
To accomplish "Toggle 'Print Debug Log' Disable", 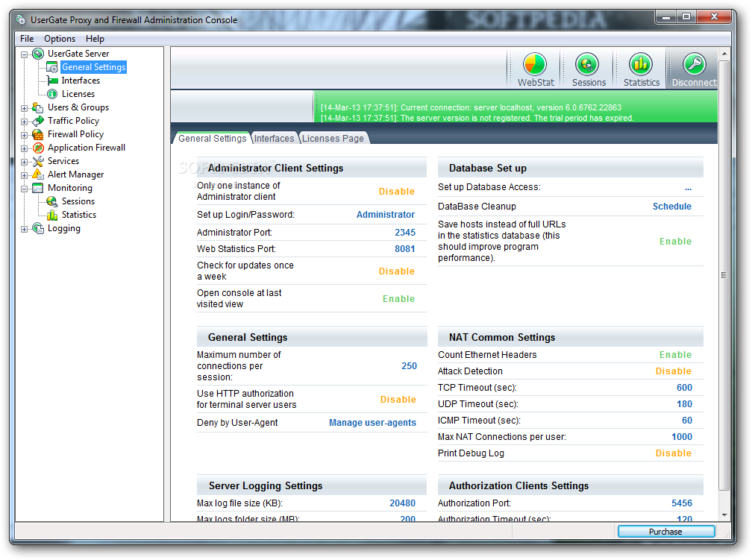I will pyautogui.click(x=674, y=453).
